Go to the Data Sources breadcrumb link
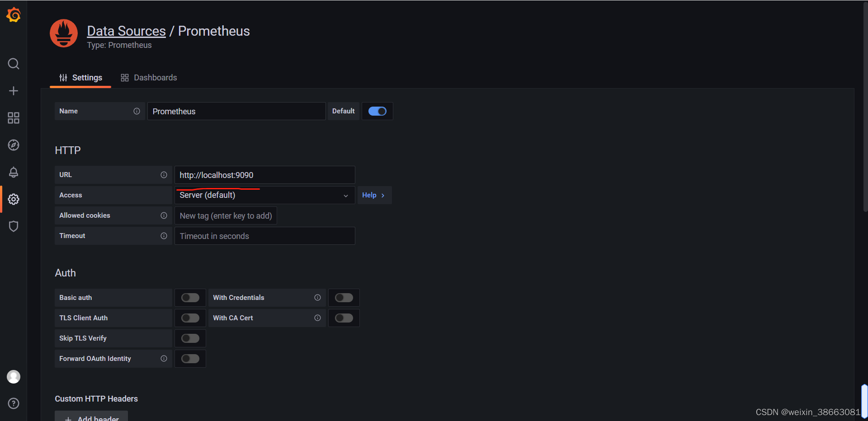This screenshot has width=868, height=421. coord(127,31)
